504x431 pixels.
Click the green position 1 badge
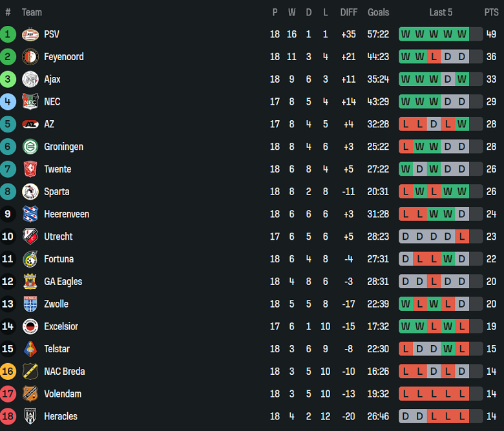[8, 34]
